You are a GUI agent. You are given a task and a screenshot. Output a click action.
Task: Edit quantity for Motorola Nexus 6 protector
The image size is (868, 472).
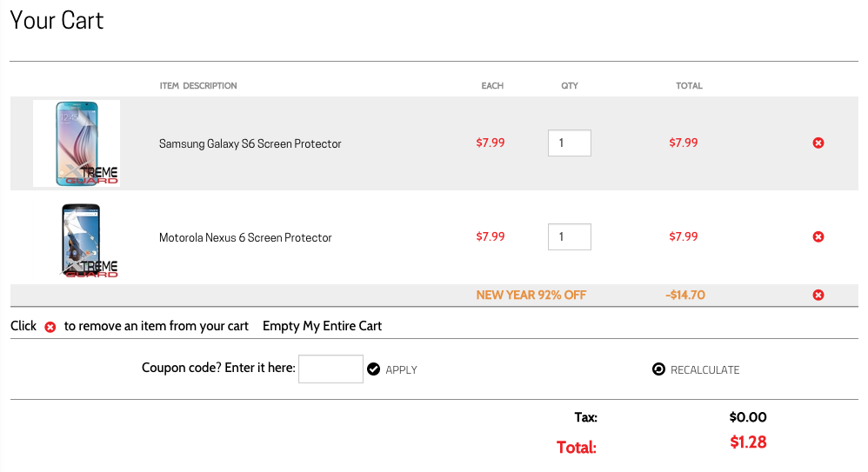[x=569, y=236]
